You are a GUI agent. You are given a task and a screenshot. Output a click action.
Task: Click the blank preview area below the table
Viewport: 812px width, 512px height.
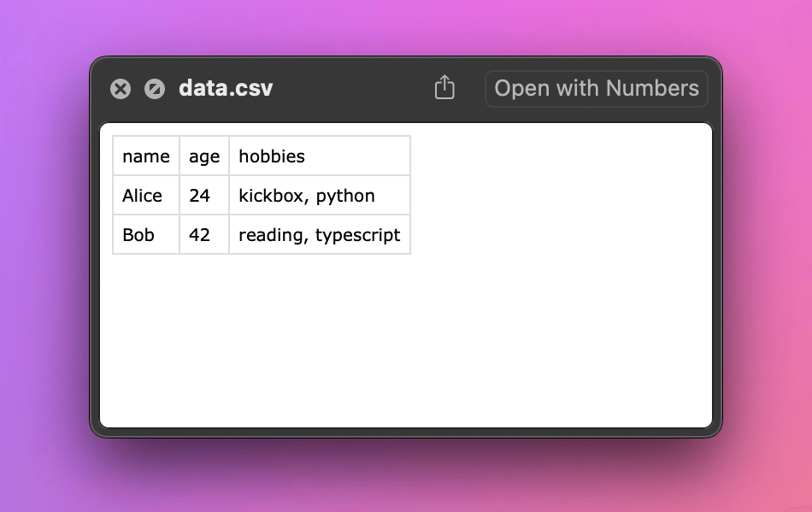pyautogui.click(x=406, y=342)
